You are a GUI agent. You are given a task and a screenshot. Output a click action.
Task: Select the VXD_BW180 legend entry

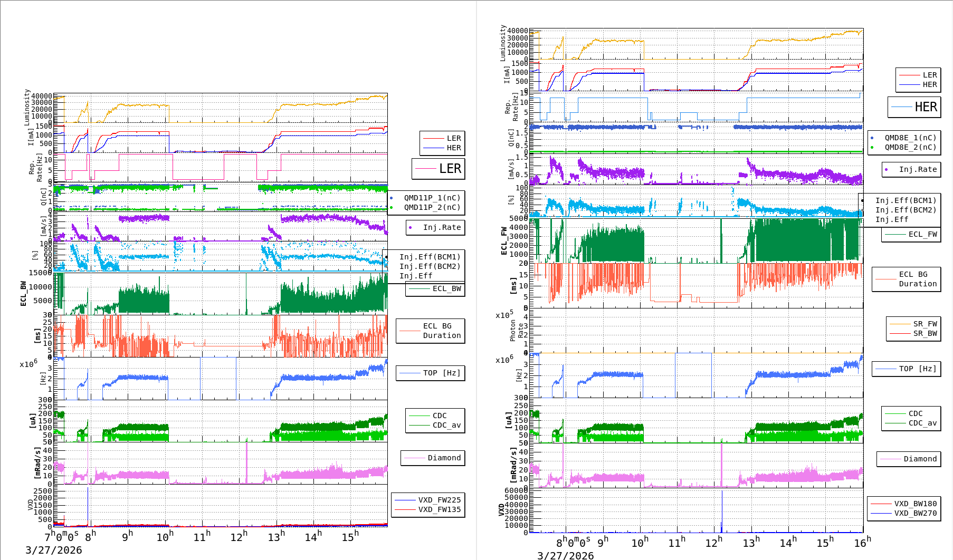click(915, 504)
